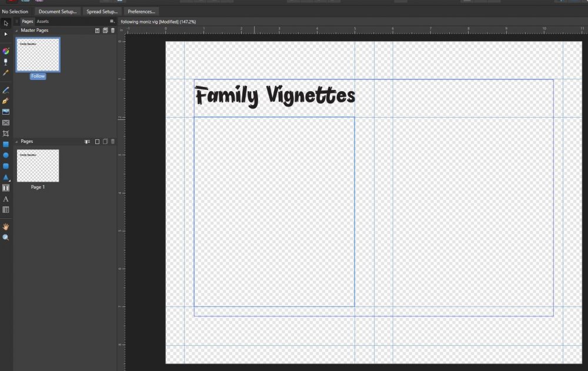Open Document Setup

click(x=58, y=11)
